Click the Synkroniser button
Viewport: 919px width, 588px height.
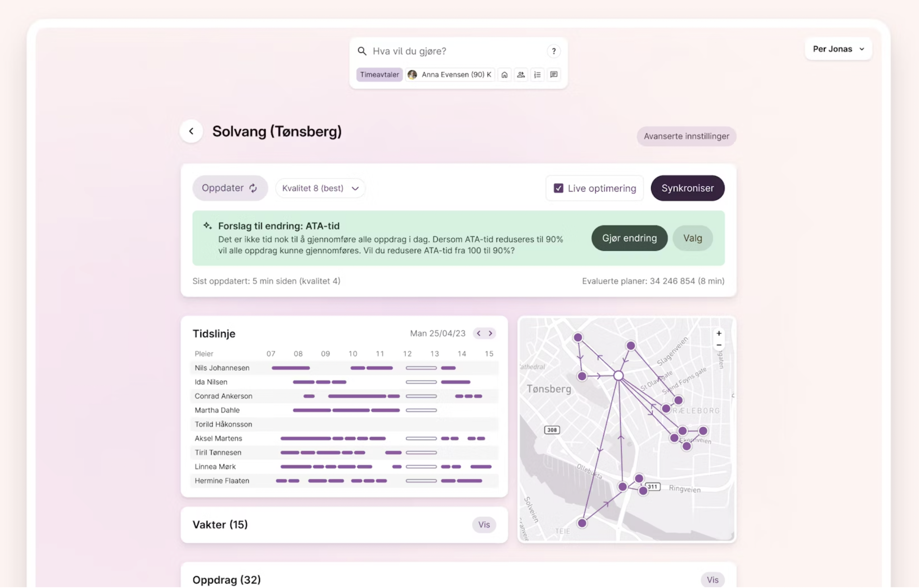(x=687, y=188)
